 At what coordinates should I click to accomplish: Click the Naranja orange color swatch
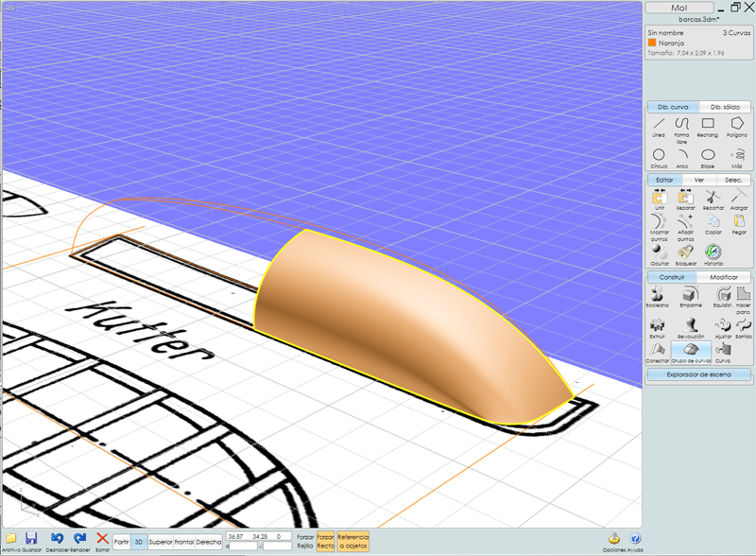(x=652, y=43)
